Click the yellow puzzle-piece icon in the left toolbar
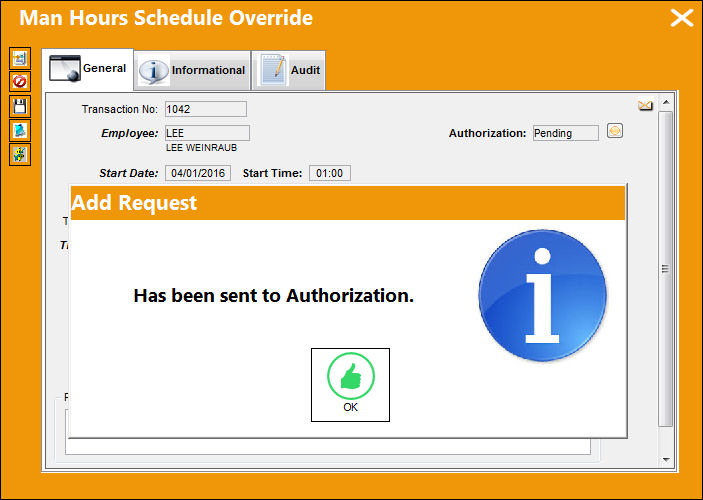 [20, 155]
